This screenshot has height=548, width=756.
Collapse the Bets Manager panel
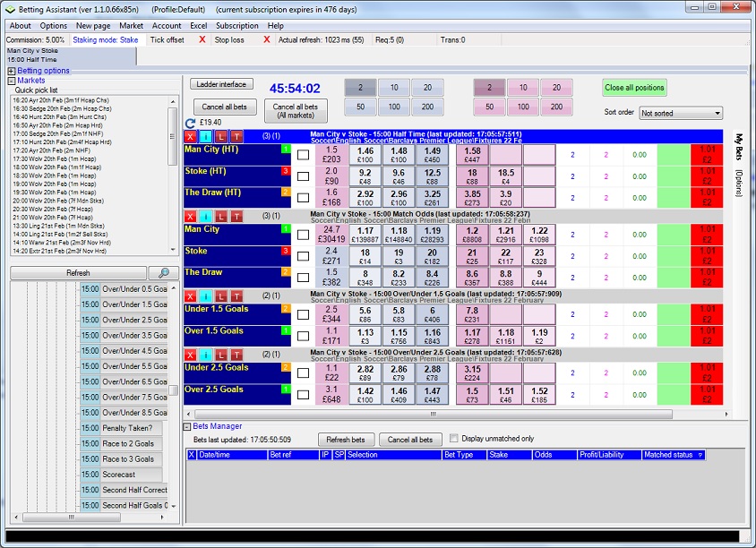pyautogui.click(x=187, y=426)
